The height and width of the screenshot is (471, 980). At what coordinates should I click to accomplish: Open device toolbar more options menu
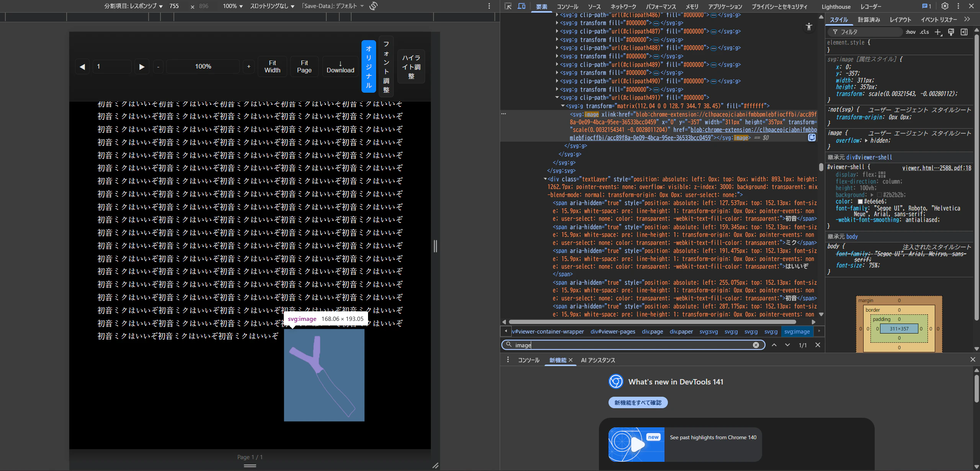tap(489, 6)
